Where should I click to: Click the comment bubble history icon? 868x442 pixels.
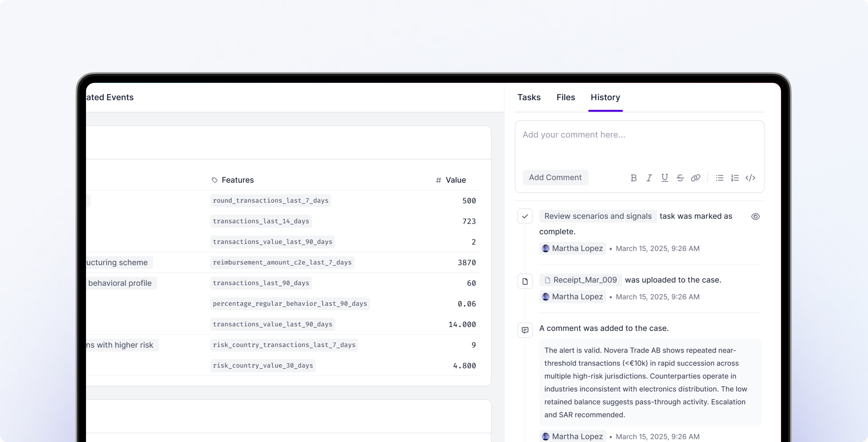525,330
